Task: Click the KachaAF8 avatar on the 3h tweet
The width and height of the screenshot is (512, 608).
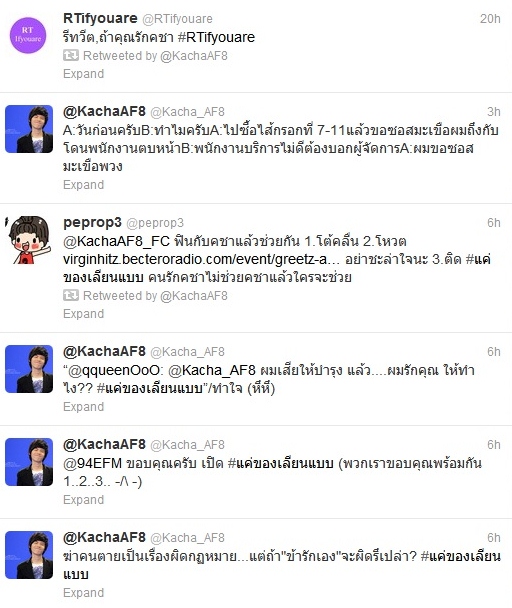Action: pyautogui.click(x=29, y=129)
